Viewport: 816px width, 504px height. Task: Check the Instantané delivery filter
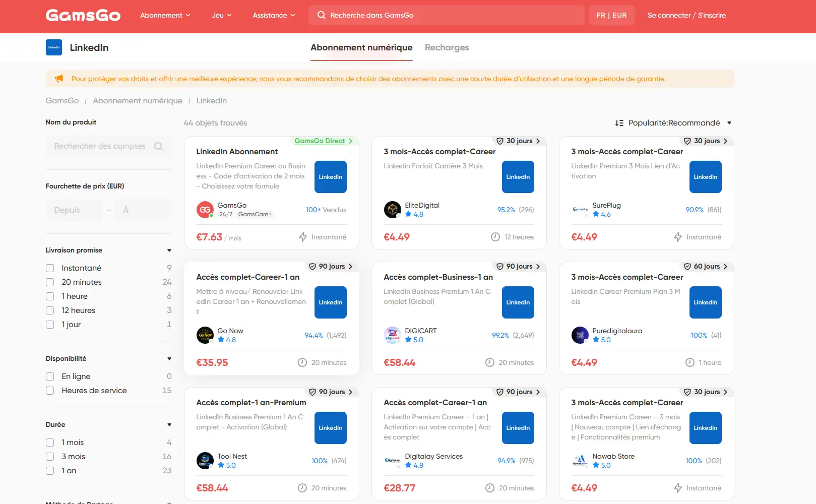click(50, 268)
